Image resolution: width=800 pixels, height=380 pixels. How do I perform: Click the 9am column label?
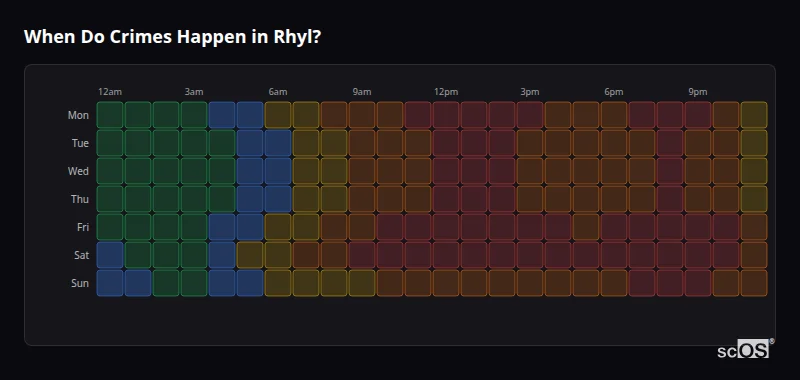click(362, 92)
